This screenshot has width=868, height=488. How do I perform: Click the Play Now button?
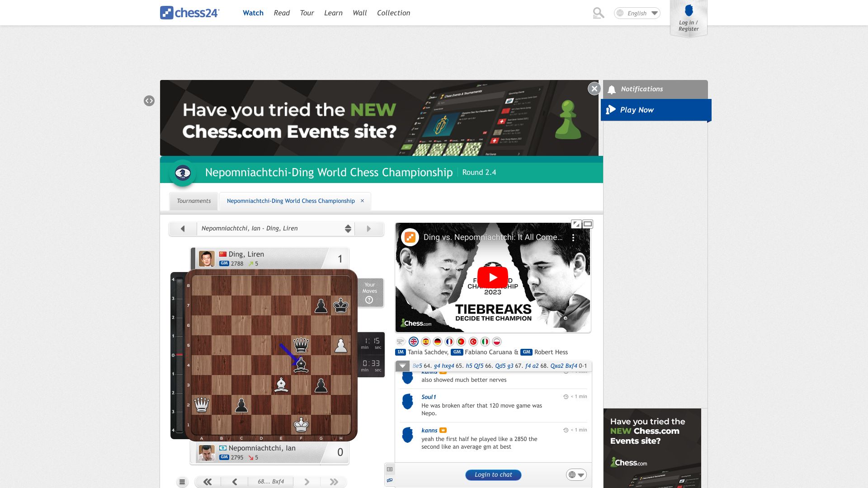(656, 110)
